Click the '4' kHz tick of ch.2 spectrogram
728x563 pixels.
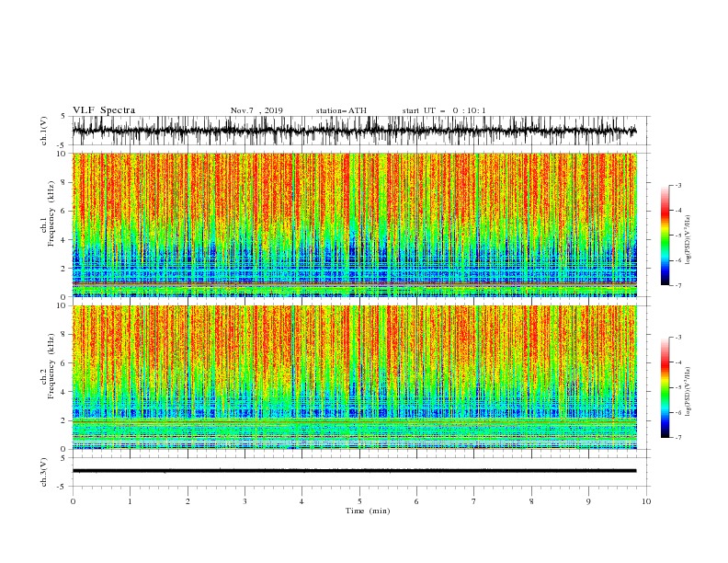click(x=63, y=392)
